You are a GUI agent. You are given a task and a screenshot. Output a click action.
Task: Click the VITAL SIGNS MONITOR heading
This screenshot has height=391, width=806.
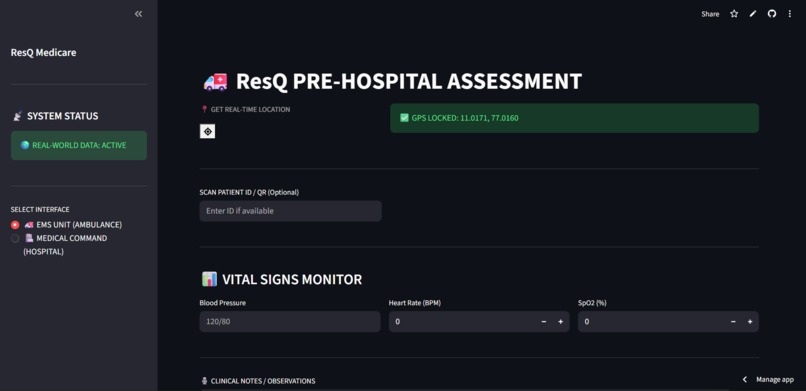coord(292,280)
